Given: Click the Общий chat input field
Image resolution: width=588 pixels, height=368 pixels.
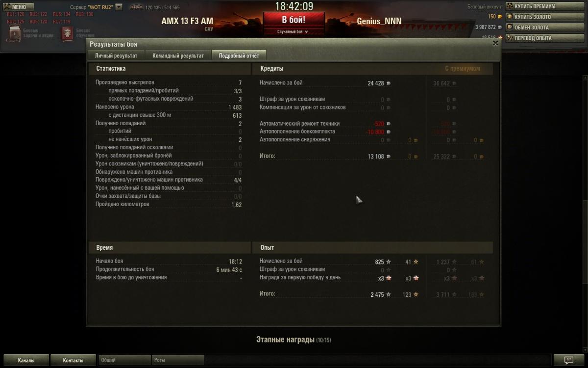Looking at the screenshot, I should click(124, 360).
